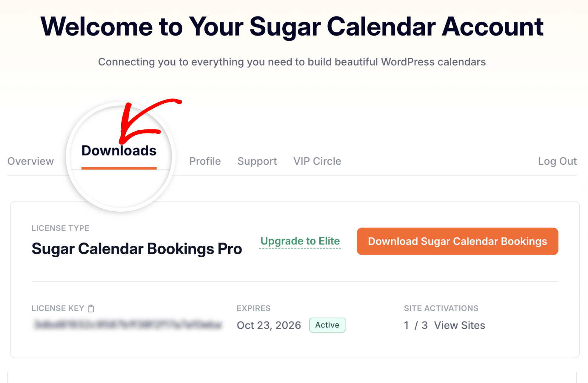The height and width of the screenshot is (383, 588).
Task: Click the Welcome to Your Sugar Calendar heading
Action: pyautogui.click(x=292, y=26)
